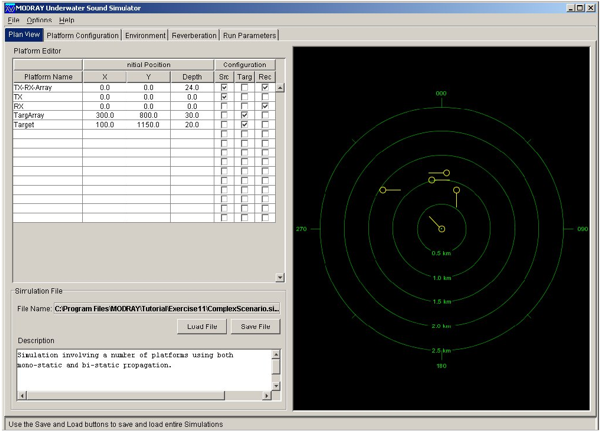Click the 2.0 km range ring label

point(441,326)
